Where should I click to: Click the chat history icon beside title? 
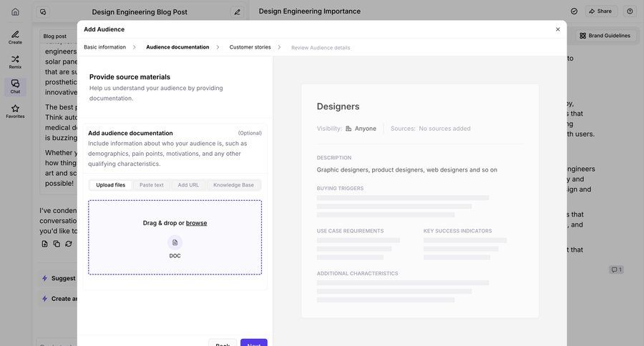[43, 12]
